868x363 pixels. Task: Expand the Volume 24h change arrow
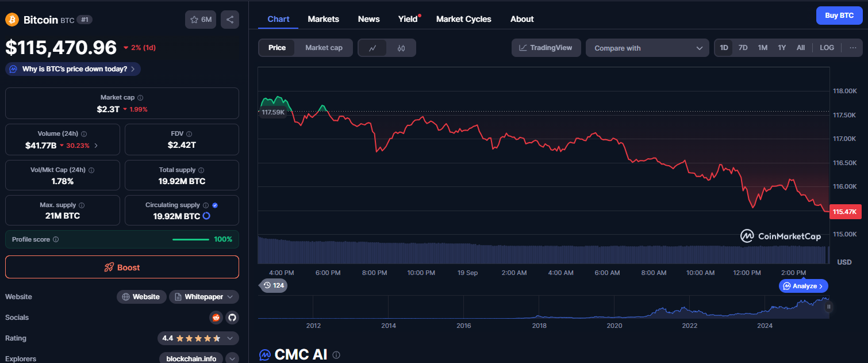[96, 146]
